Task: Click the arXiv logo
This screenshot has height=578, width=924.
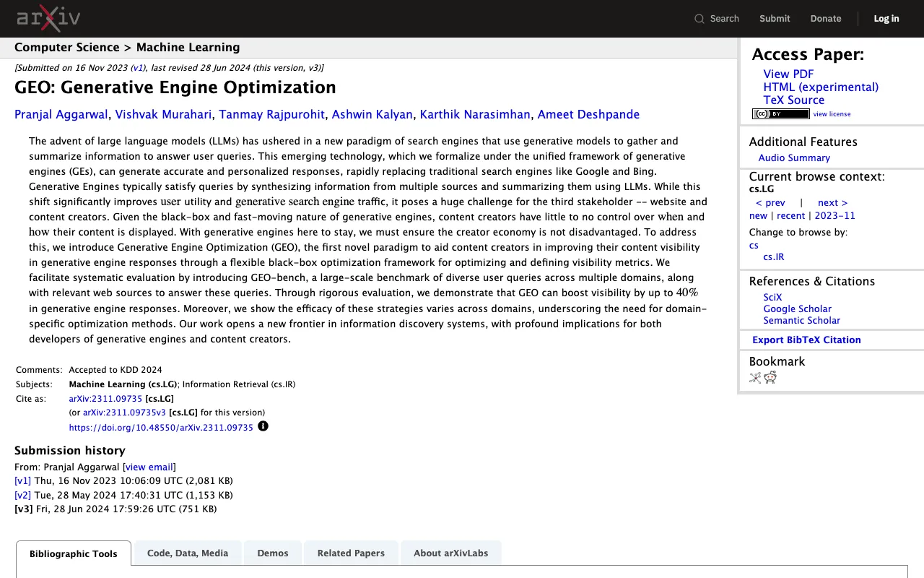Action: (x=48, y=18)
